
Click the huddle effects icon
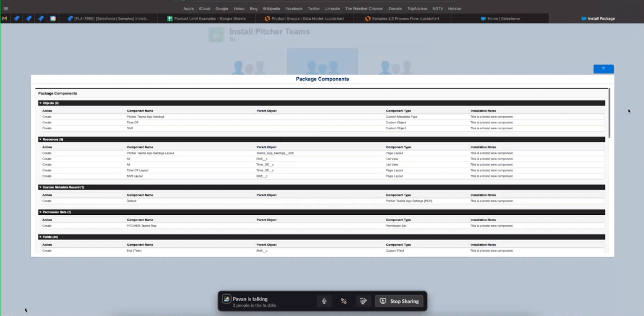(x=363, y=301)
